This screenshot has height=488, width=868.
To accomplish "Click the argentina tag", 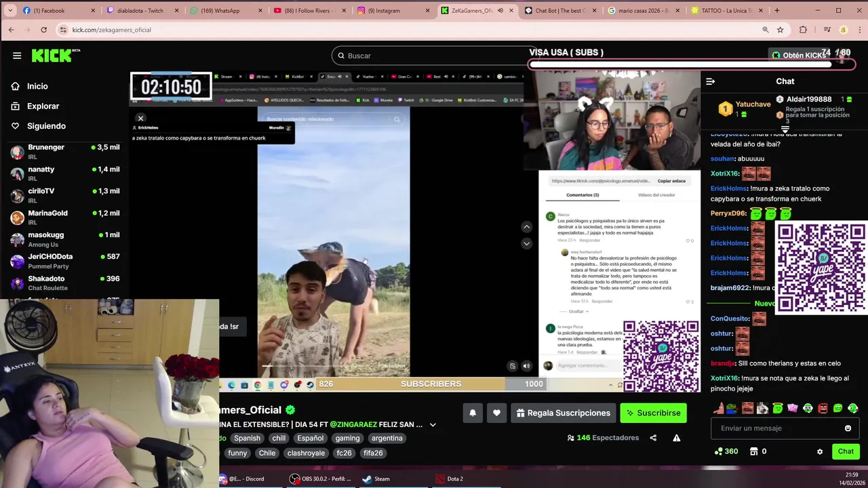I will [387, 438].
